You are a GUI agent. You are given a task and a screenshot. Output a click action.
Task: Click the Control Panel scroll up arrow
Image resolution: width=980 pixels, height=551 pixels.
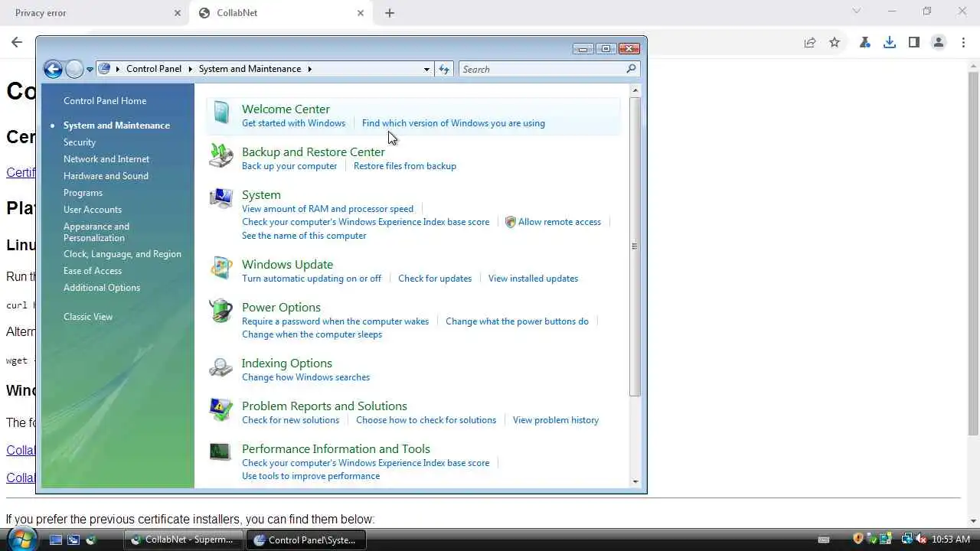pos(635,90)
